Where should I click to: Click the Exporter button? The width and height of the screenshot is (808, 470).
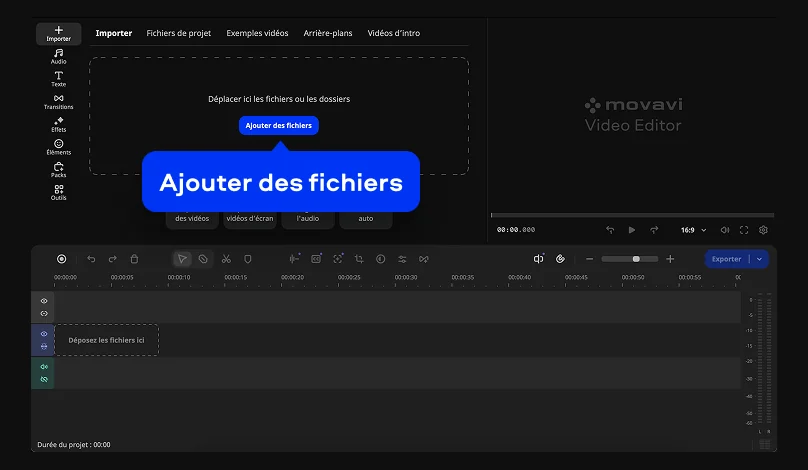(726, 259)
